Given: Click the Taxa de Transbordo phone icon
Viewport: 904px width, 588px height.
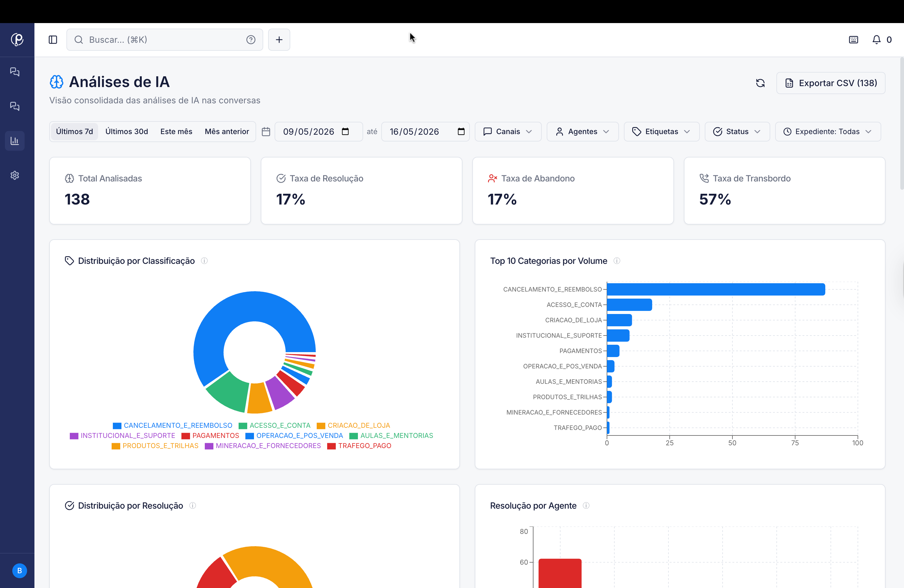Looking at the screenshot, I should point(704,178).
